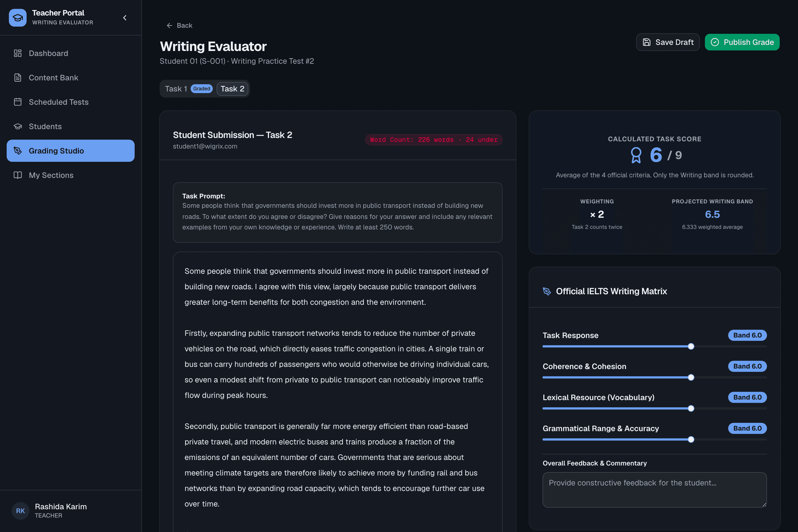Go Back to the previous page
Viewport: 798px width, 532px height.
tap(179, 25)
